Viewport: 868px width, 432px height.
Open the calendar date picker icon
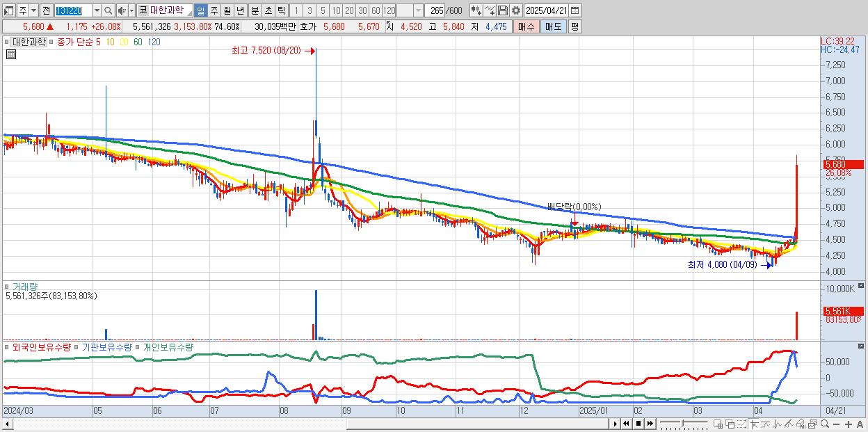576,10
